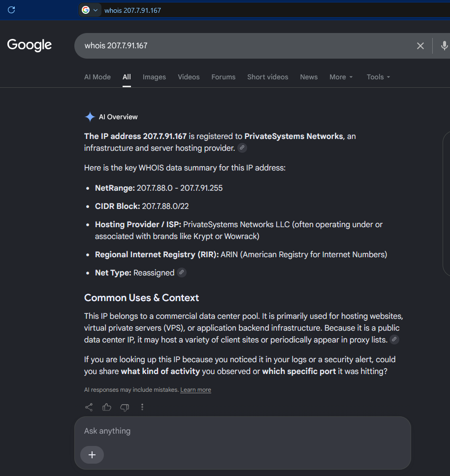This screenshot has height=476, width=450.
Task: Open source link icon beside 'Reassigned'
Action: pyautogui.click(x=181, y=272)
